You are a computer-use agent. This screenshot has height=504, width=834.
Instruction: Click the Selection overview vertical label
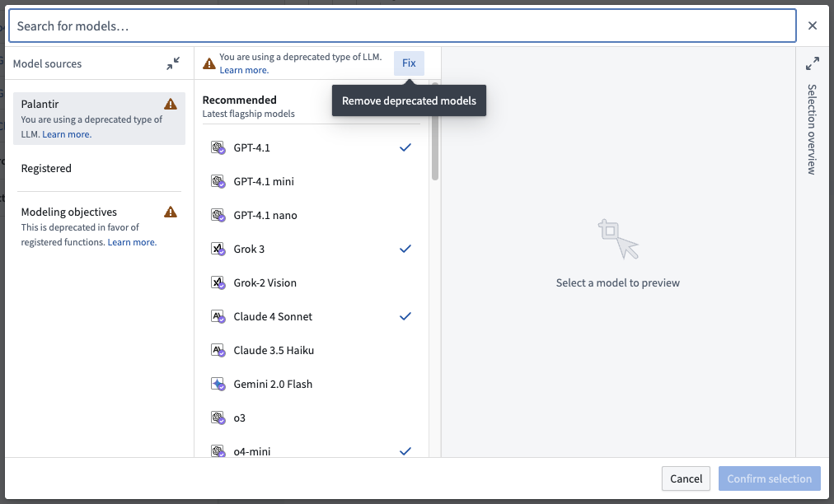812,129
